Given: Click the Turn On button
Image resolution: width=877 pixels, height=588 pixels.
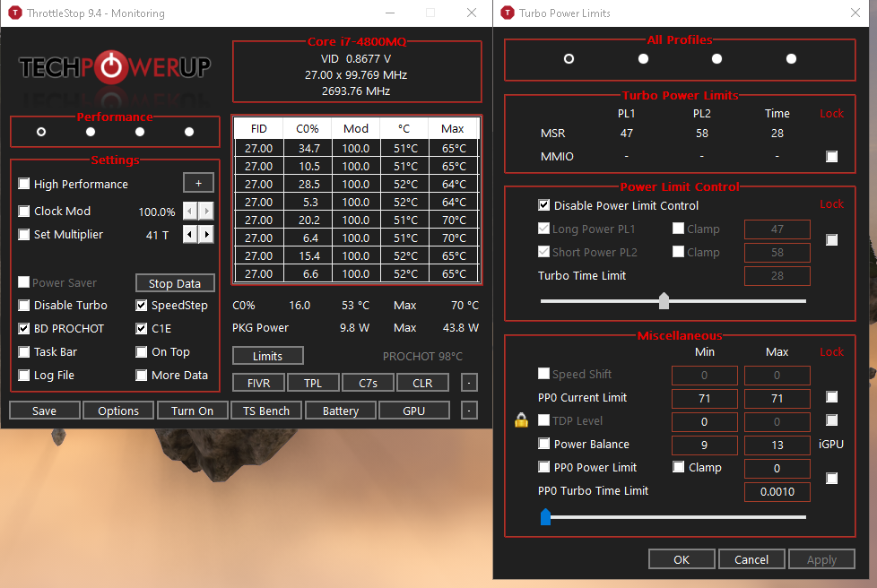Looking at the screenshot, I should pos(193,411).
